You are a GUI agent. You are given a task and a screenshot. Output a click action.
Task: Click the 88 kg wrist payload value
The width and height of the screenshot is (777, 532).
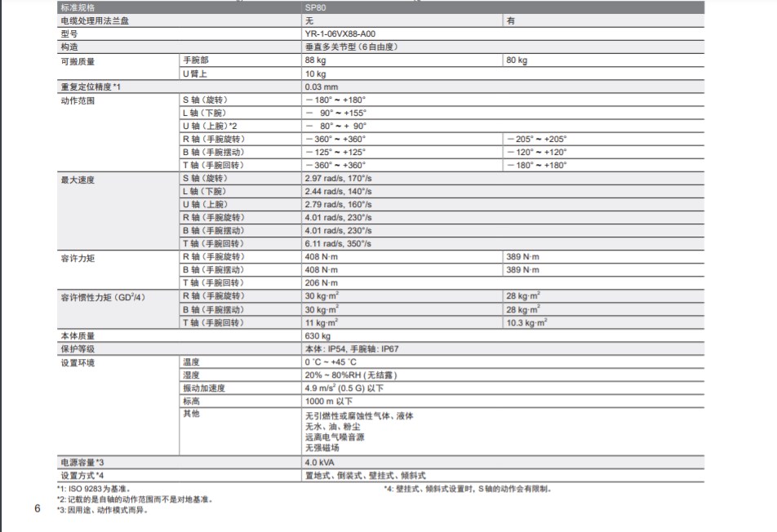tap(315, 60)
